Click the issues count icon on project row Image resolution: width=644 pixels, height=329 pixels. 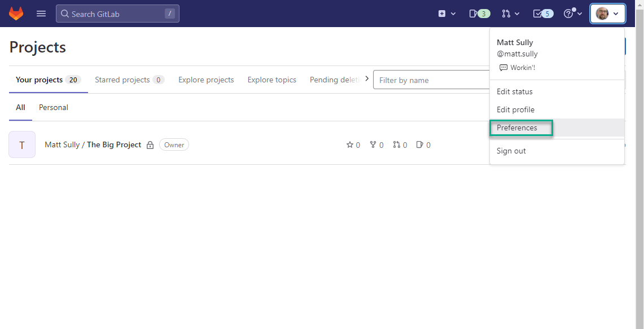coord(419,145)
